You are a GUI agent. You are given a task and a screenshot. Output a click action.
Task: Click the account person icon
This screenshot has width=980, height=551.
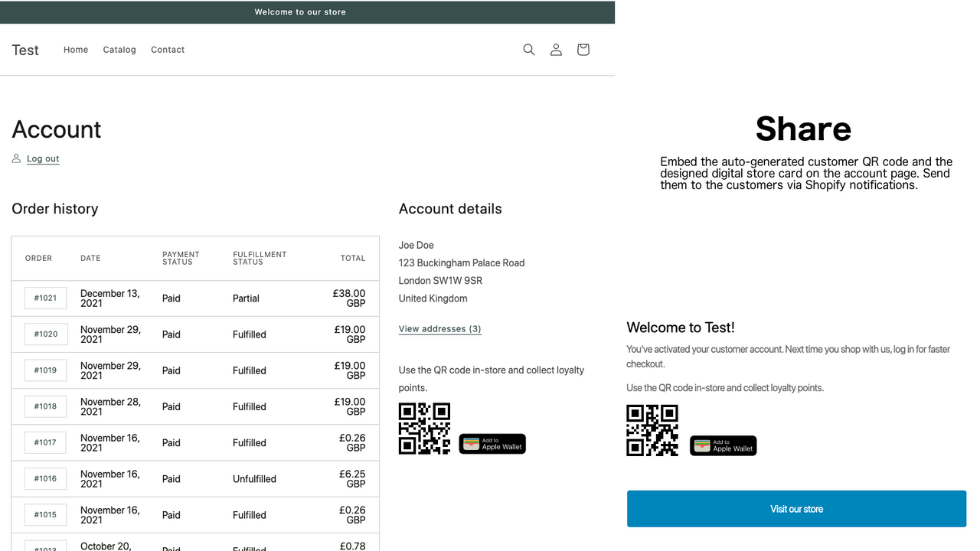(x=556, y=49)
